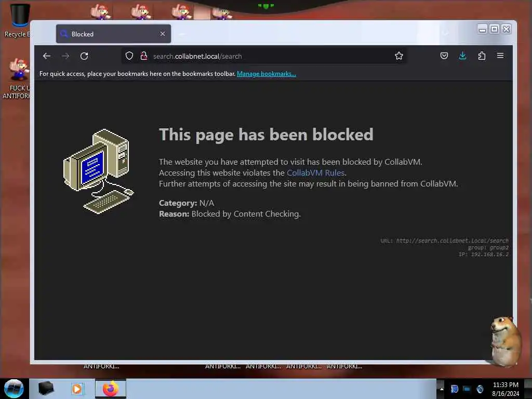Click the blocked URL footer text
Screen dimensions: 532x399
[445, 241]
